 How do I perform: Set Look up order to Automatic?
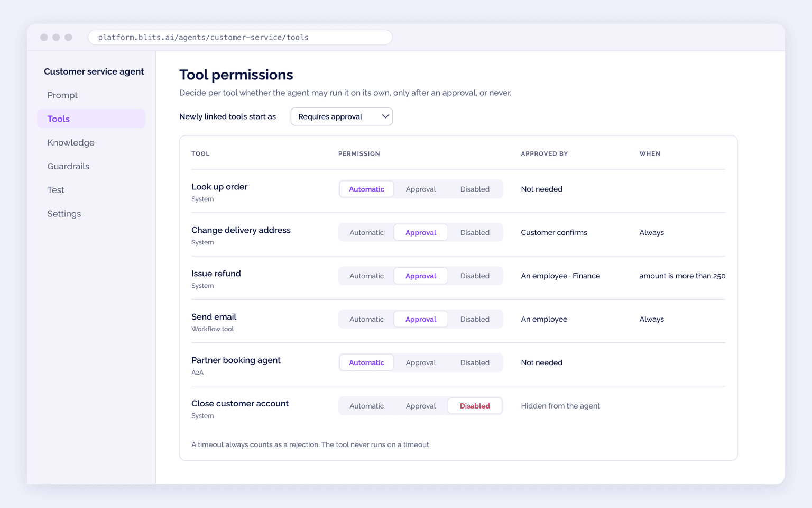click(366, 189)
